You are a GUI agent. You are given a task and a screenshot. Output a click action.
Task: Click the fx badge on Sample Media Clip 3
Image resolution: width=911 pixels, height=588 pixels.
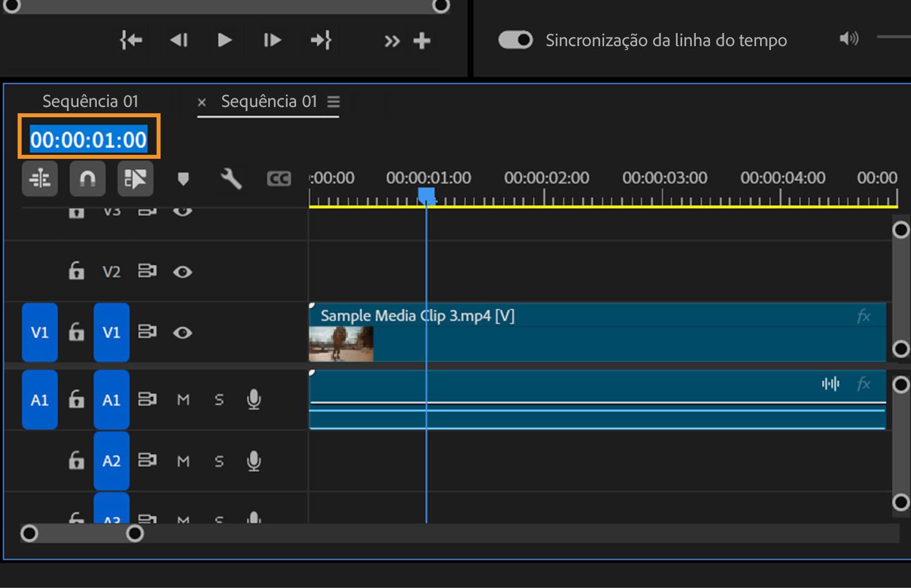pos(863,316)
